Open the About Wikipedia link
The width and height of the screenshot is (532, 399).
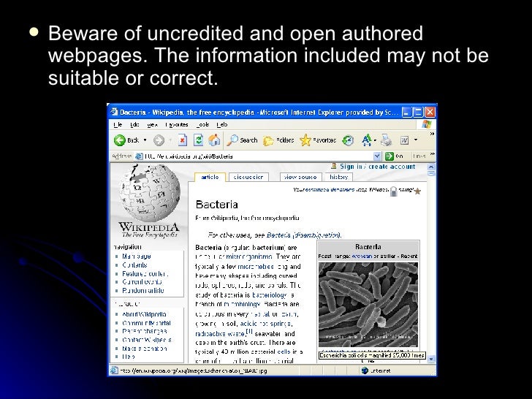[x=144, y=314]
